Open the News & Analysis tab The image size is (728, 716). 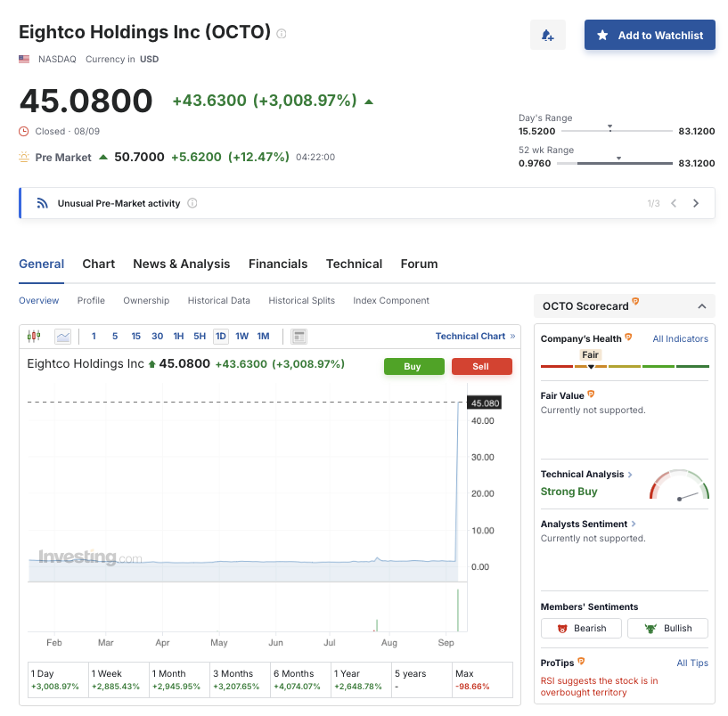[182, 264]
